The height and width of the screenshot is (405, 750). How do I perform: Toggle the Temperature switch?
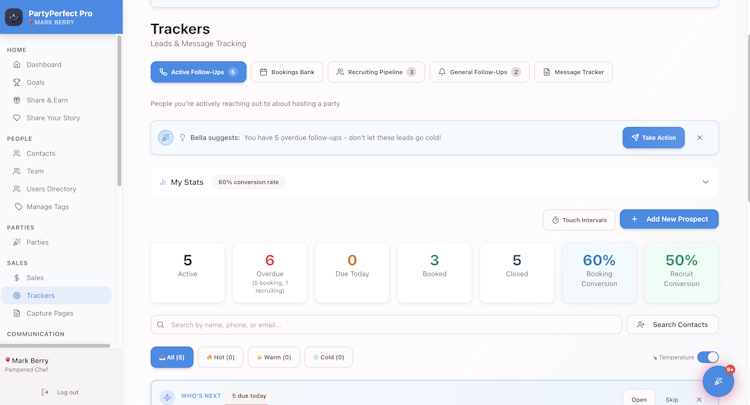(708, 357)
